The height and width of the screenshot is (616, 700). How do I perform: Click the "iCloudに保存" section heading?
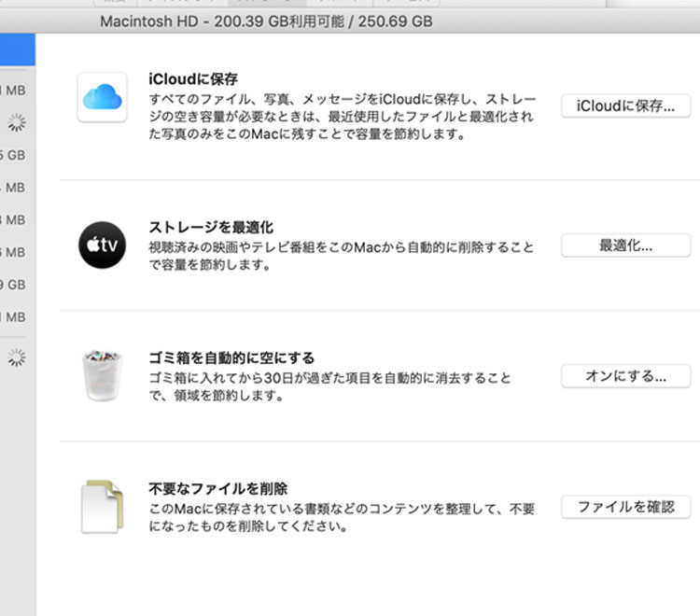(193, 80)
